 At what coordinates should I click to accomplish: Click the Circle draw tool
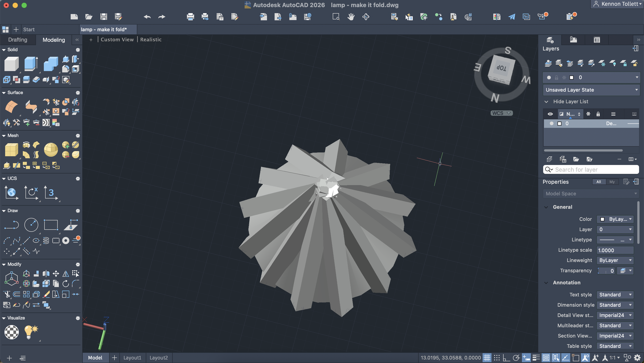[x=31, y=225]
